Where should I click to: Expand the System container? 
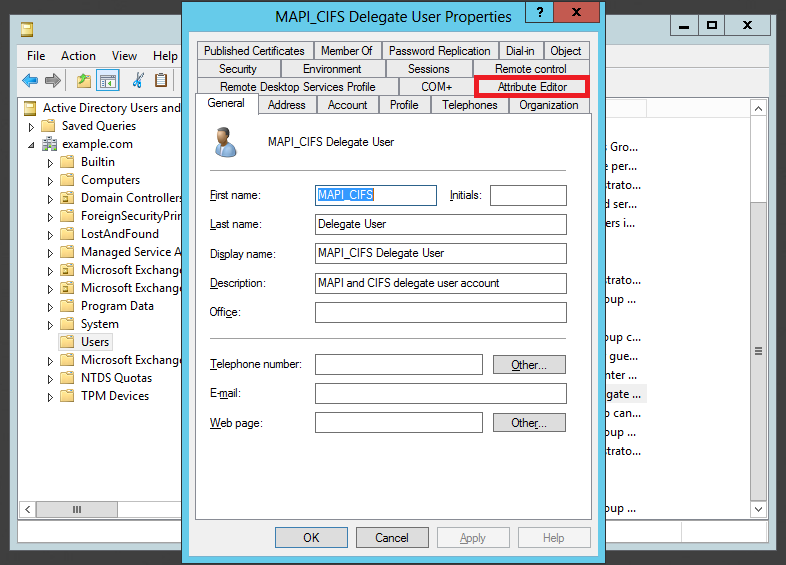pyautogui.click(x=50, y=325)
